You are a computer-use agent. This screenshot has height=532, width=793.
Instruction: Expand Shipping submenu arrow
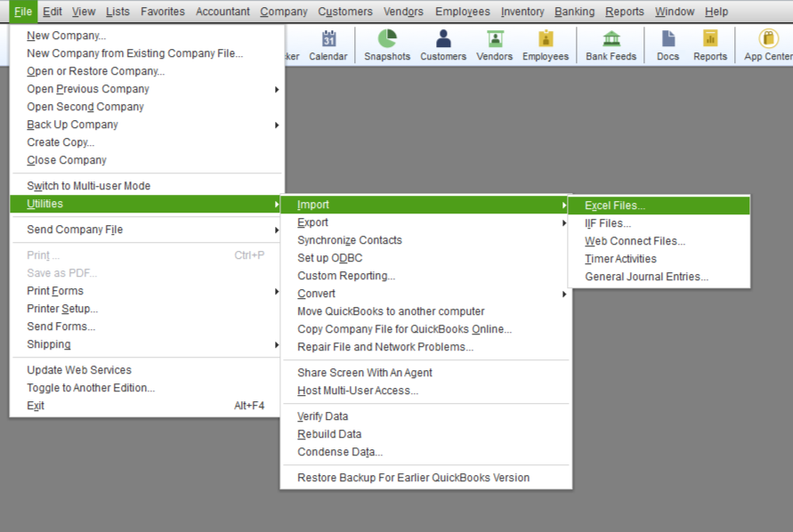pyautogui.click(x=277, y=345)
